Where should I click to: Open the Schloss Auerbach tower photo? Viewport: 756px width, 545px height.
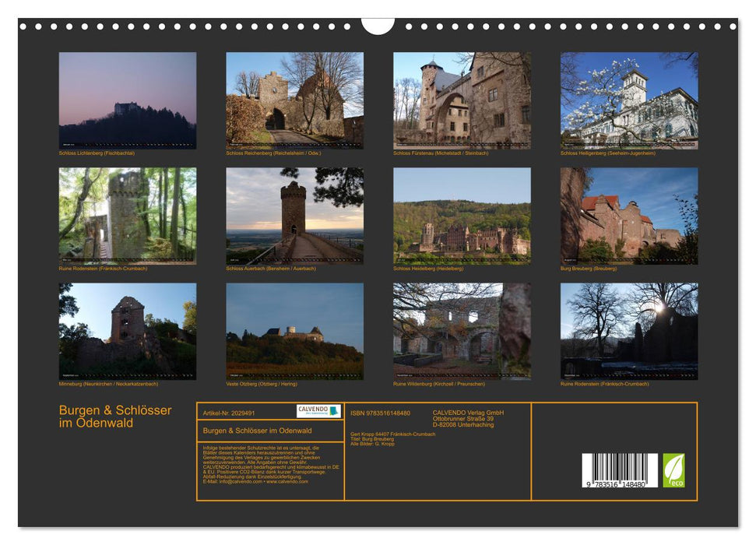pyautogui.click(x=294, y=216)
